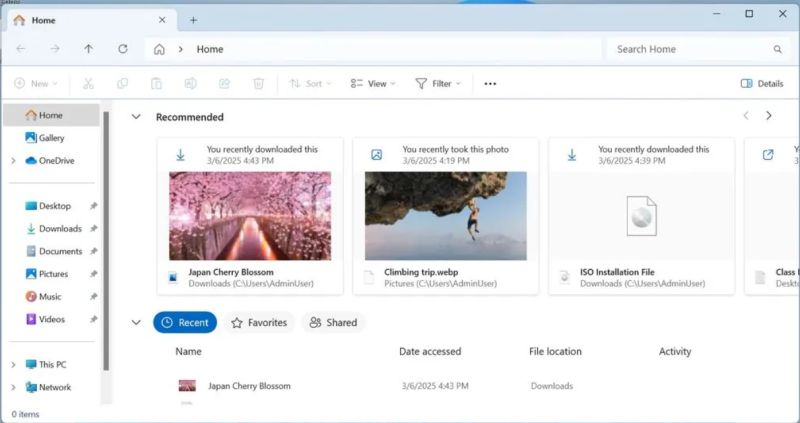This screenshot has height=423, width=800.
Task: Expand the Network tree node
Action: pos(13,388)
